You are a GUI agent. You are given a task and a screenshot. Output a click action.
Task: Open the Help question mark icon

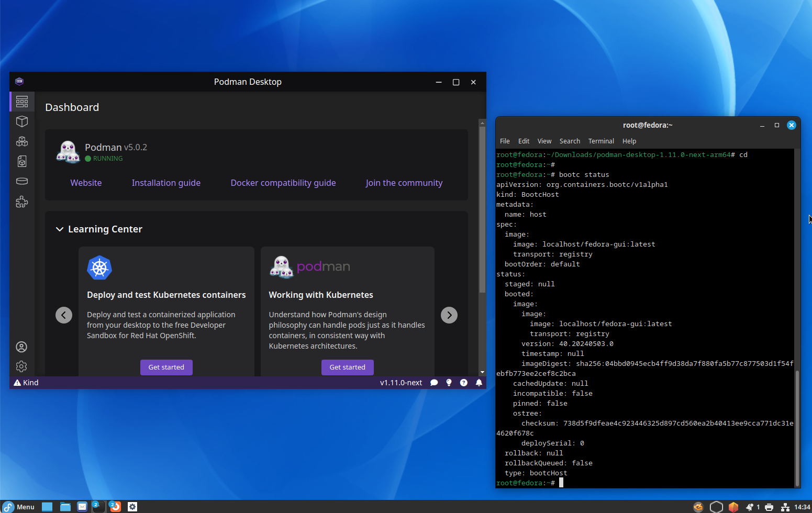coord(463,383)
